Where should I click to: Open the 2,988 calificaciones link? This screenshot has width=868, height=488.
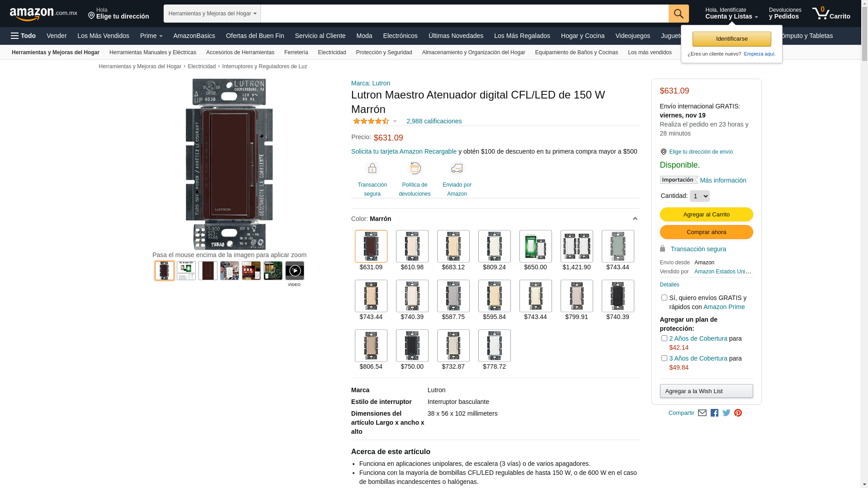tap(434, 121)
